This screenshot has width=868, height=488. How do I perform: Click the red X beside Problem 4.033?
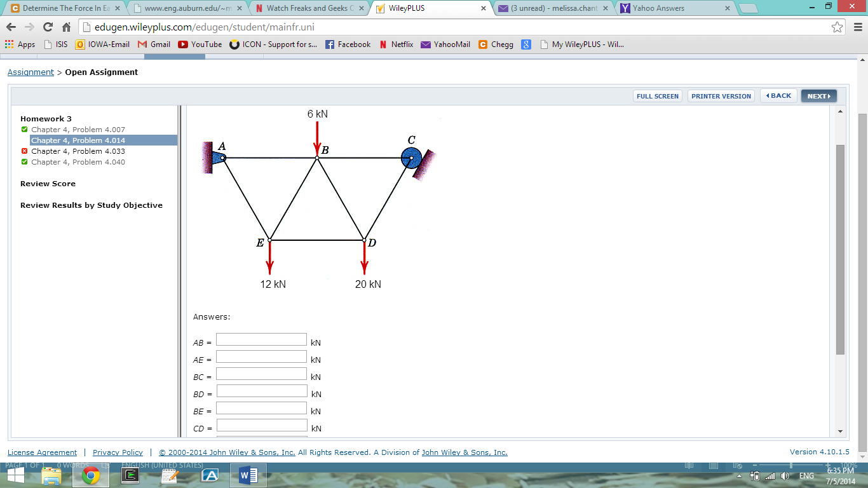24,151
